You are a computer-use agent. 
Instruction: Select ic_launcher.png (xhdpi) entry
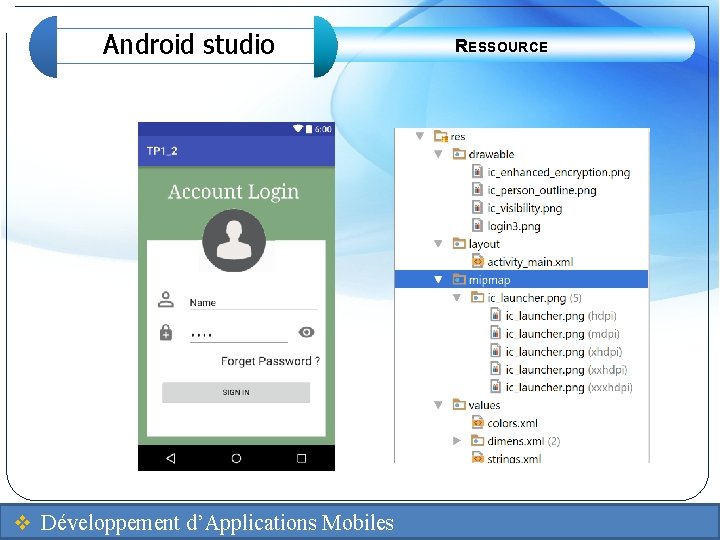(x=564, y=352)
